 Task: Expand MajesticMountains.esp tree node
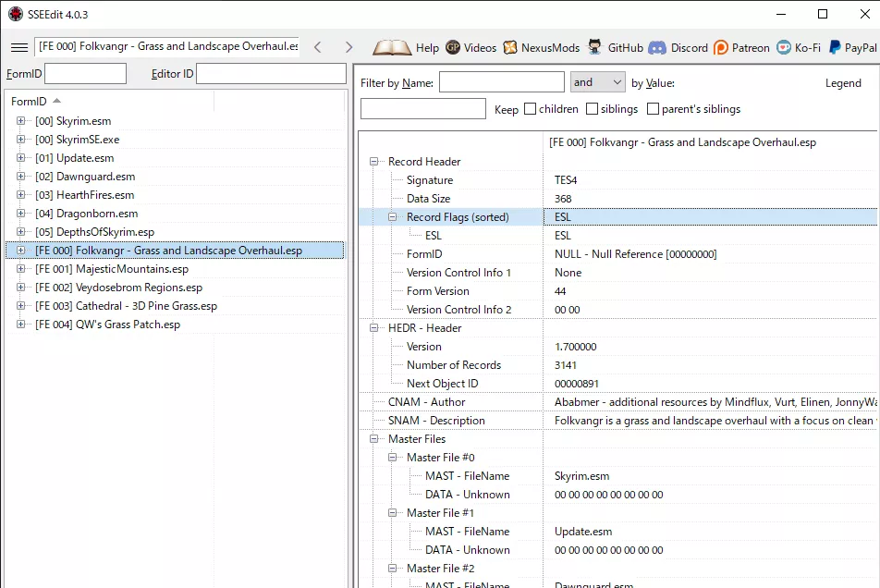20,269
